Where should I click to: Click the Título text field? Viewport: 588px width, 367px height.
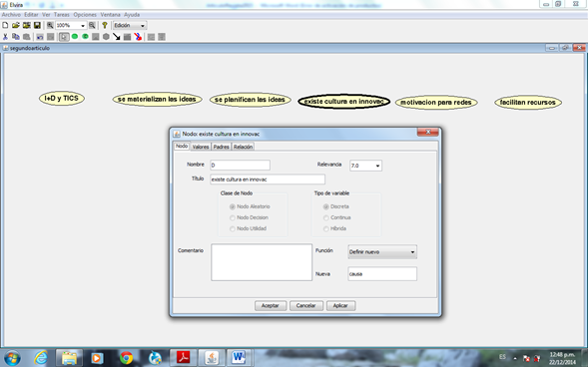(268, 180)
